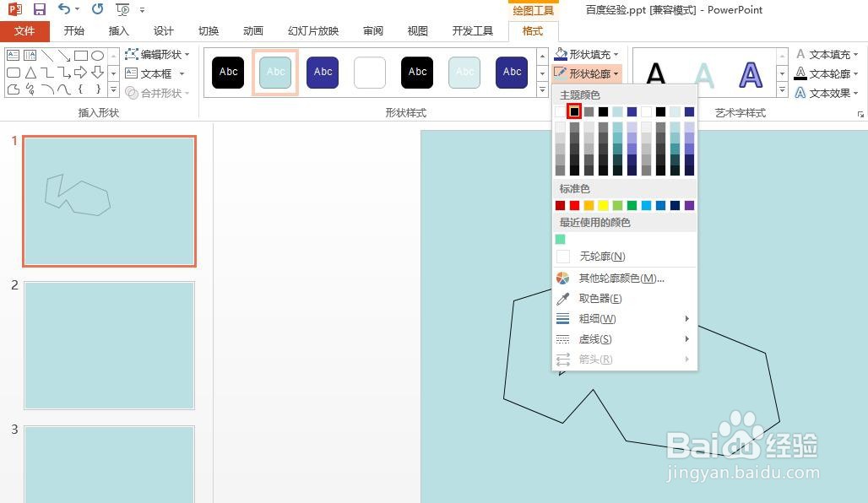Select the arrow line shape
Viewport: 868px width, 503px height.
click(64, 56)
